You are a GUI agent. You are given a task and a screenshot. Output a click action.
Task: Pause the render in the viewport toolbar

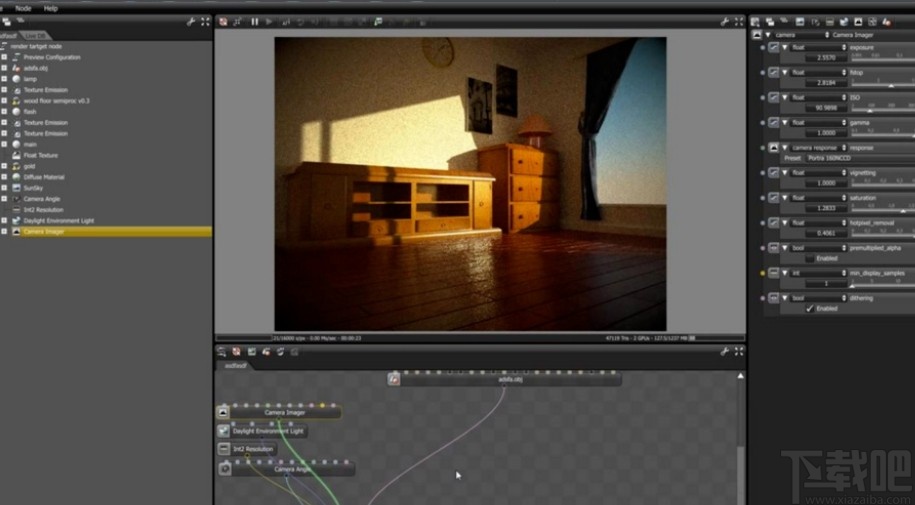coord(254,21)
